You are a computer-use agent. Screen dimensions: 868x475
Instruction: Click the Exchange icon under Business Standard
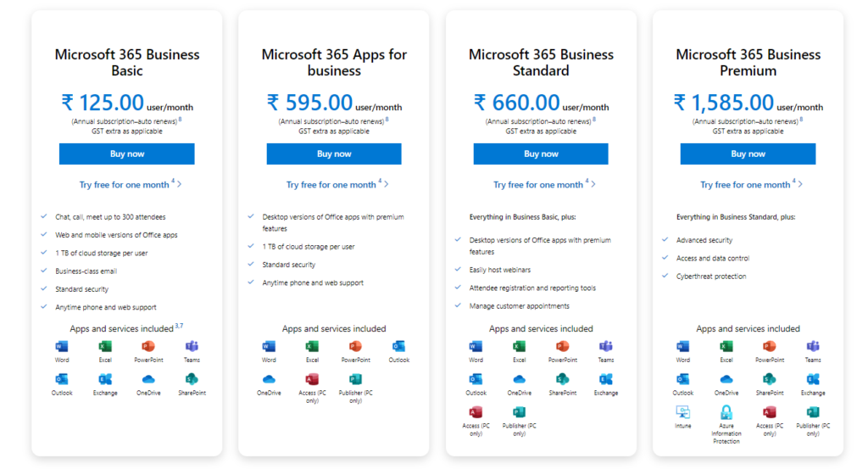(606, 379)
